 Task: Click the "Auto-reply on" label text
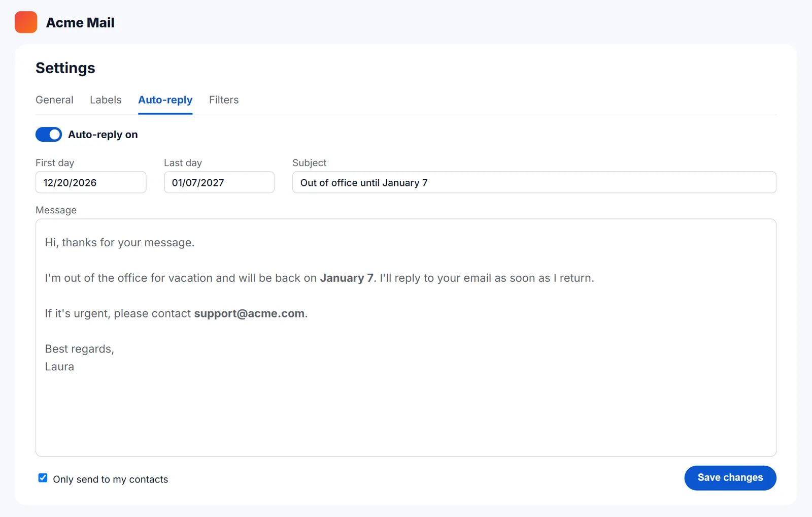click(x=103, y=135)
